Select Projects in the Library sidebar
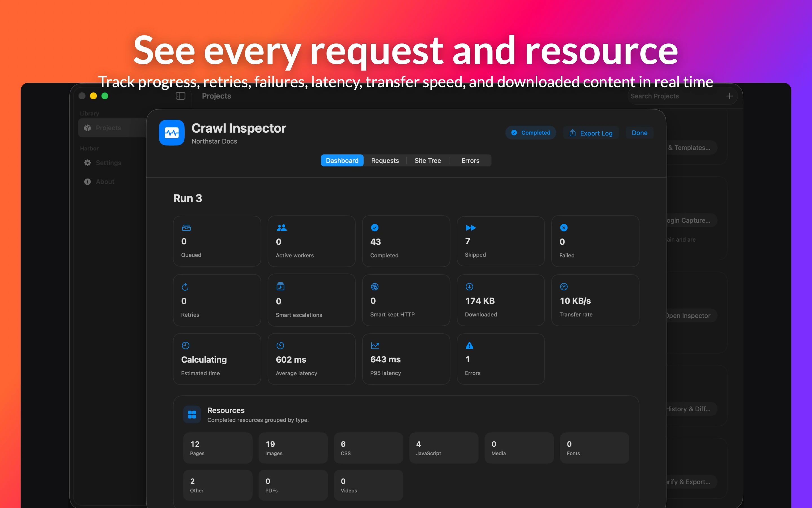812x508 pixels. coord(112,128)
